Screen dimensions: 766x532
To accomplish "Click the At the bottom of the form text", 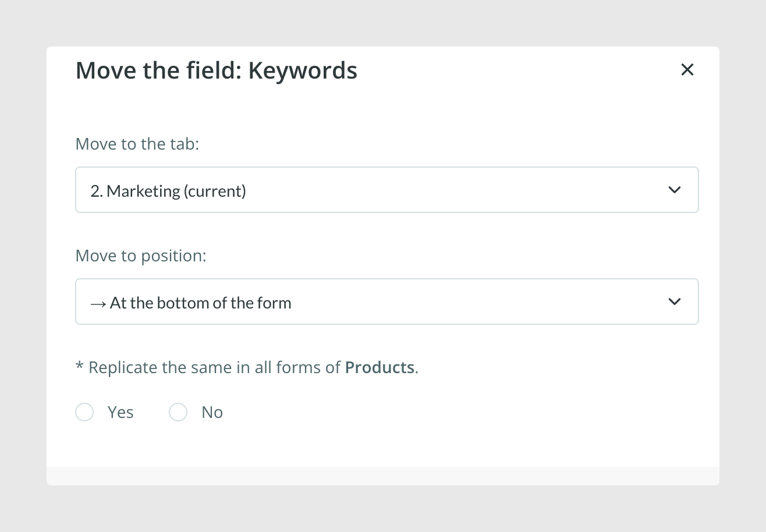I will (200, 303).
